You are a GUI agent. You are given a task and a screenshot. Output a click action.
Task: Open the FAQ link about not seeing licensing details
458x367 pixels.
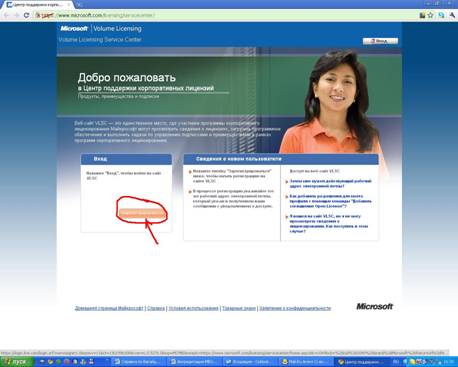click(329, 223)
